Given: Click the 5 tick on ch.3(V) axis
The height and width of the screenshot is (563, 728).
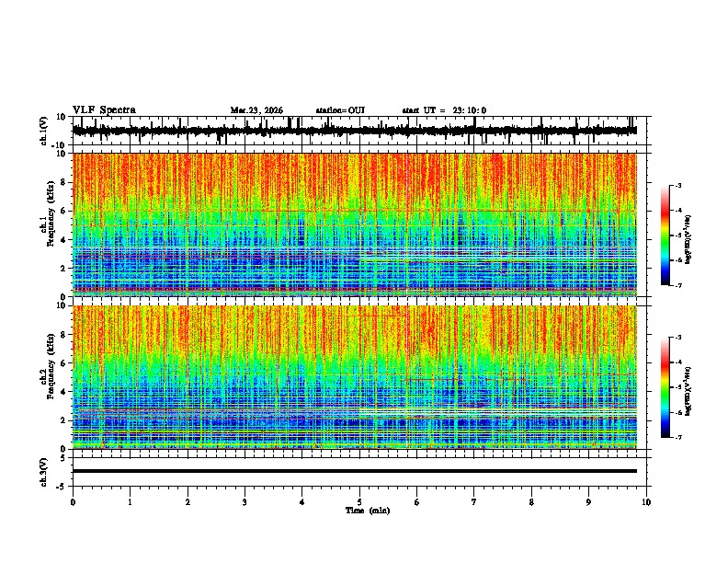Looking at the screenshot, I should (x=63, y=458).
